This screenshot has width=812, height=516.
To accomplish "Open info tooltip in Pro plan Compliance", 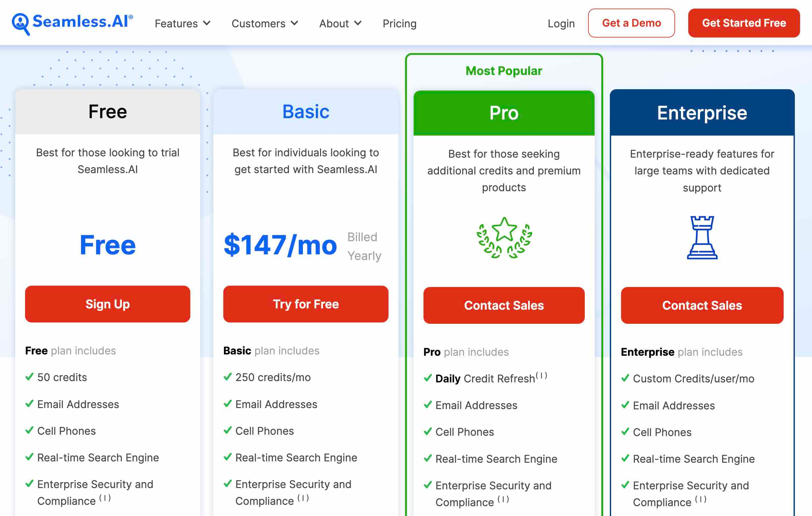I will click(503, 500).
